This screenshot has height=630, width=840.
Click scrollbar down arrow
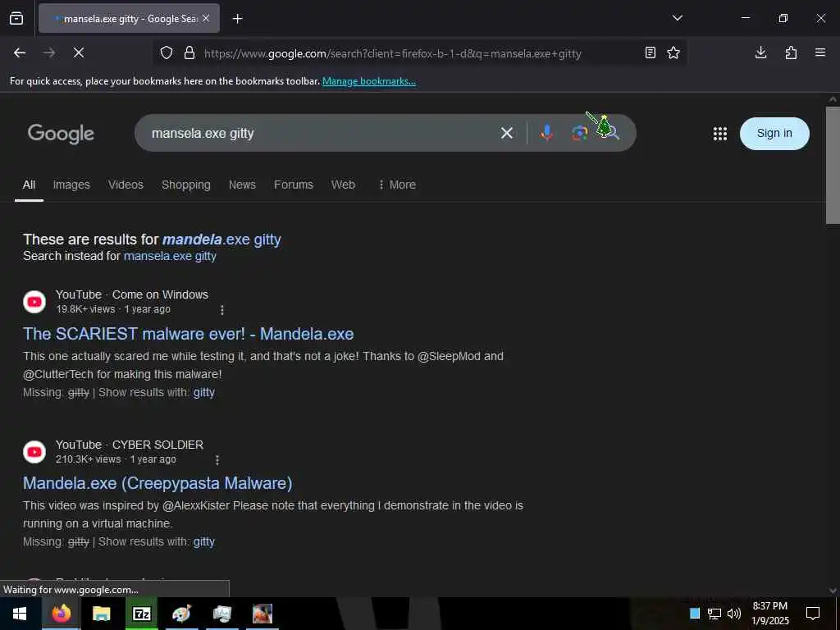point(833,591)
